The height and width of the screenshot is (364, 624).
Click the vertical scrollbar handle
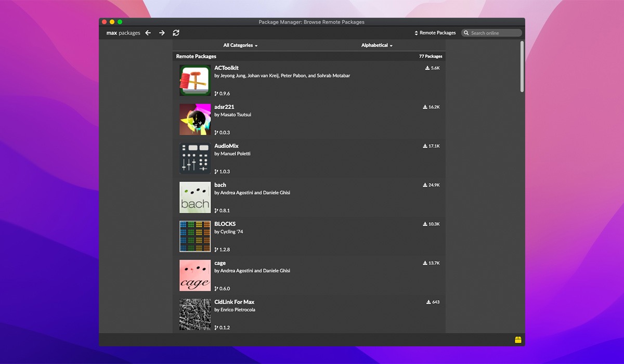522,66
